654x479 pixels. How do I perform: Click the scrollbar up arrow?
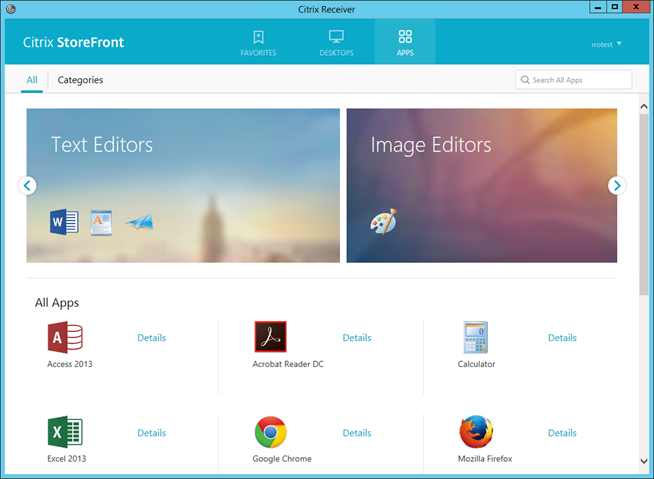coord(644,106)
